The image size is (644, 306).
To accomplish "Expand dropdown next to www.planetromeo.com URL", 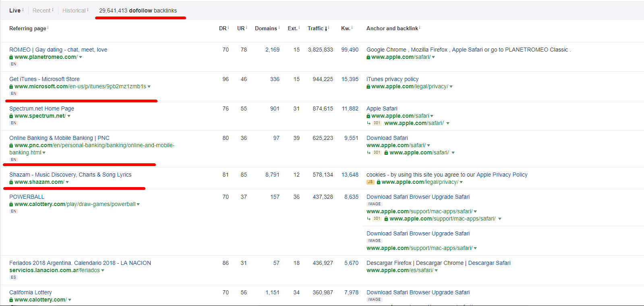I will tap(81, 57).
